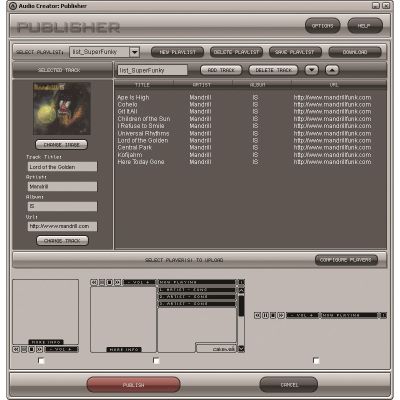
Task: Open the Help menu button
Action: (365, 26)
